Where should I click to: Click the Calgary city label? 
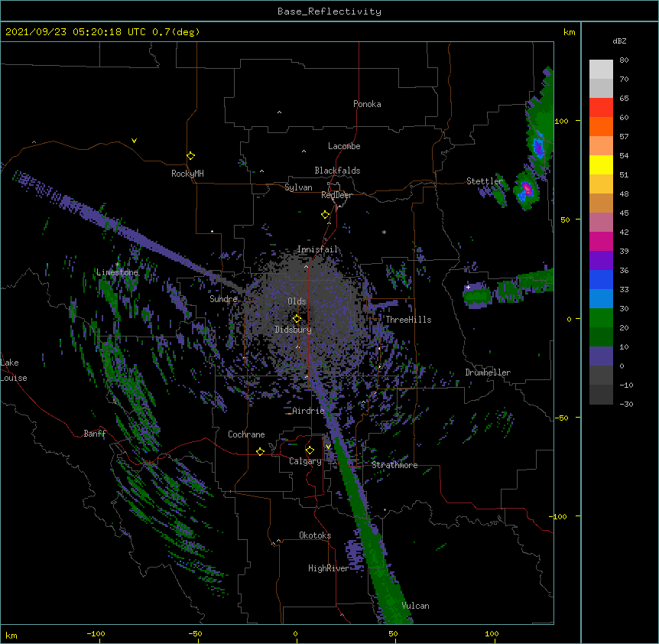[305, 461]
